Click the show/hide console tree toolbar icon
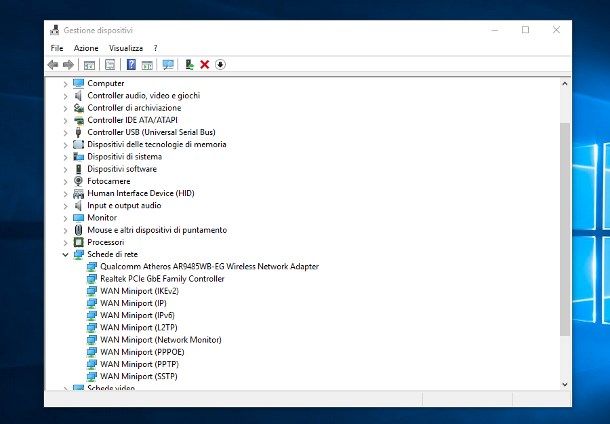 click(89, 65)
